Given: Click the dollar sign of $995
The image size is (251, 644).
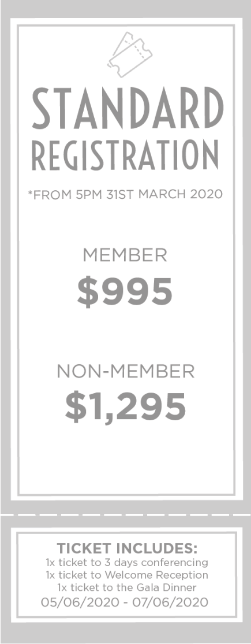Looking at the screenshot, I should coord(86,293).
